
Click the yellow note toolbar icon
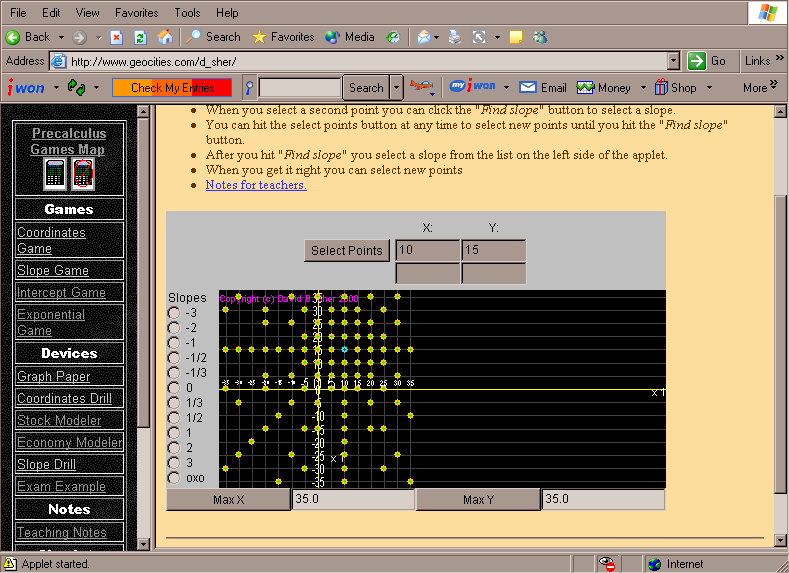coord(516,37)
